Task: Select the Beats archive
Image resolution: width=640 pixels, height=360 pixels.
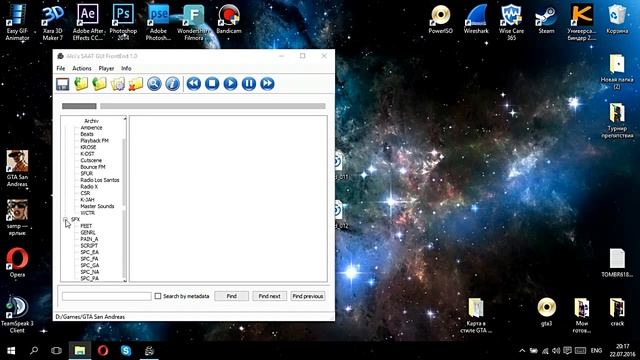Action: [87, 134]
